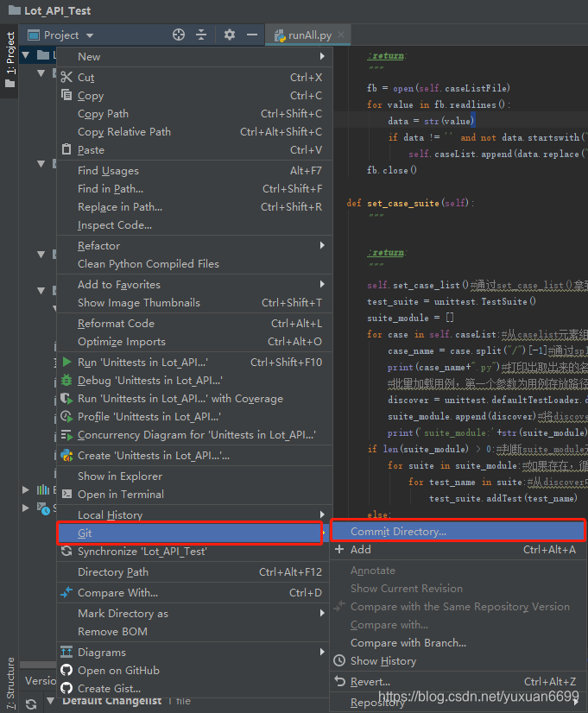Expand the Refactor submenu arrow
Image resolution: width=588 pixels, height=713 pixels.
pos(322,245)
